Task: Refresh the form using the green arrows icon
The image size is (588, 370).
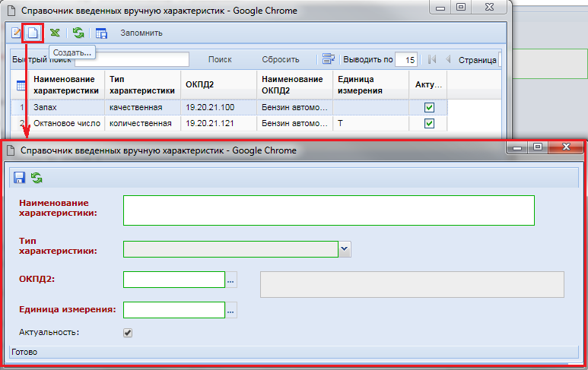Action: (x=36, y=177)
